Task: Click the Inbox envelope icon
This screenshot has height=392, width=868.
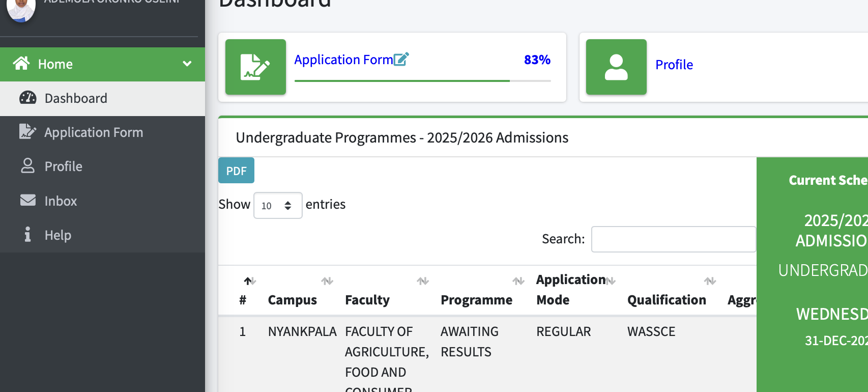Action: (28, 201)
